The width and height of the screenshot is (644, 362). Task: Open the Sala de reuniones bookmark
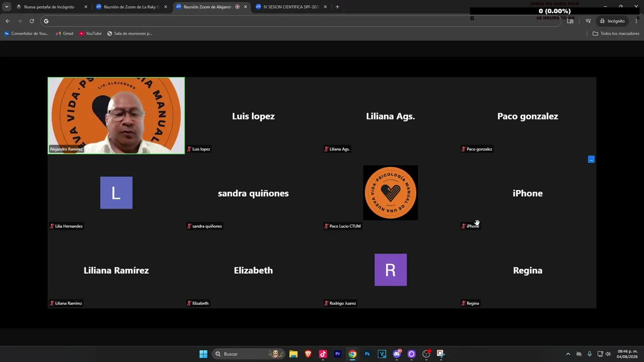(130, 34)
